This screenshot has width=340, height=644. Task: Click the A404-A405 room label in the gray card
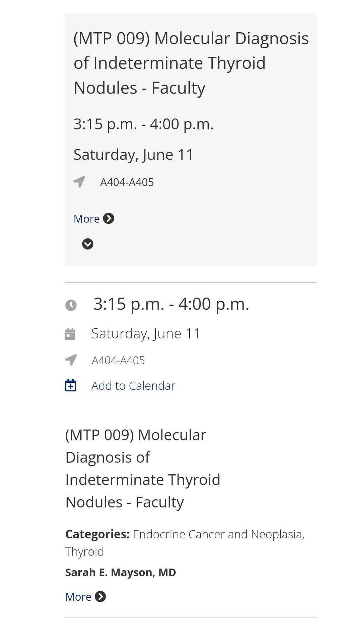127,182
